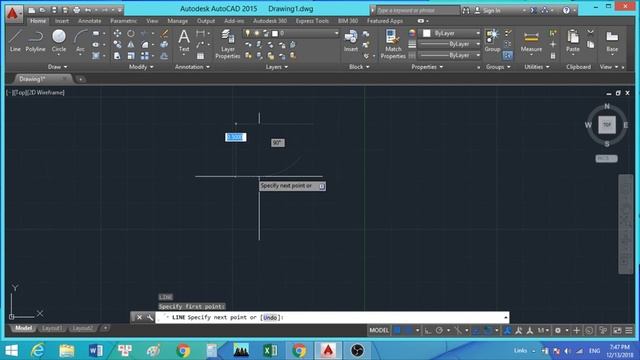Click the Paste clipboard icon
Image resolution: width=640 pixels, height=360 pixels.
click(573, 41)
